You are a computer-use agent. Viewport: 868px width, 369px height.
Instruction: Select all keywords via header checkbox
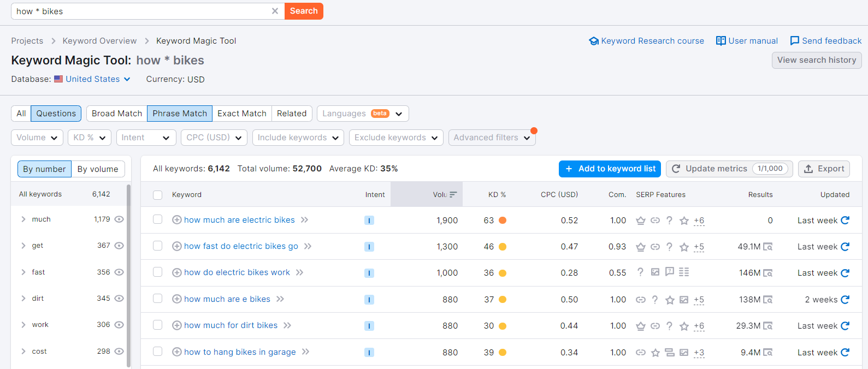click(158, 195)
